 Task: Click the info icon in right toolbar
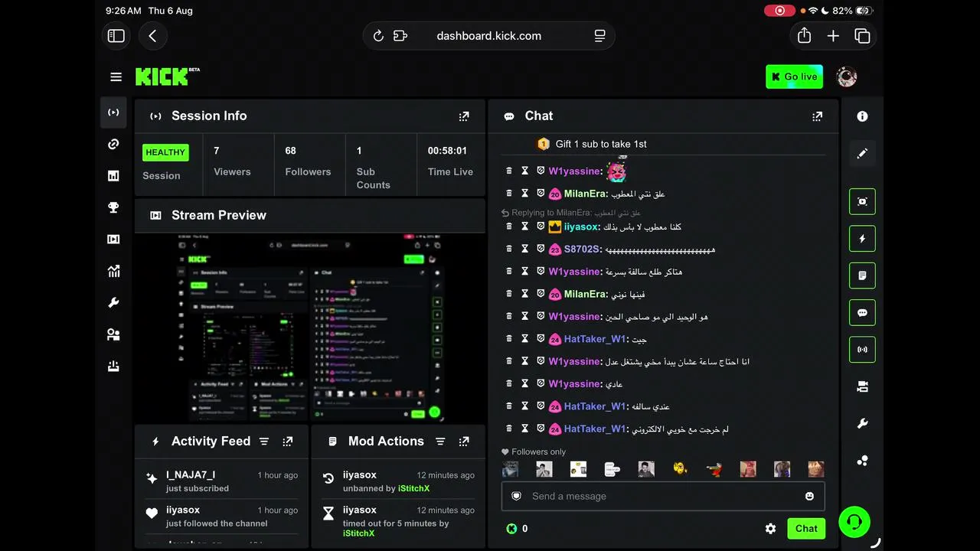pyautogui.click(x=862, y=116)
